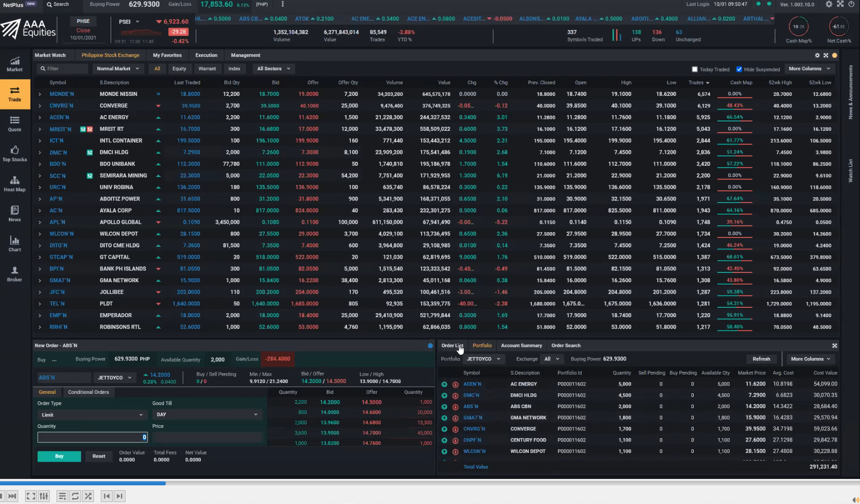Open the Conditional Orders tab
Screen dimensions: 860x504
(89, 392)
